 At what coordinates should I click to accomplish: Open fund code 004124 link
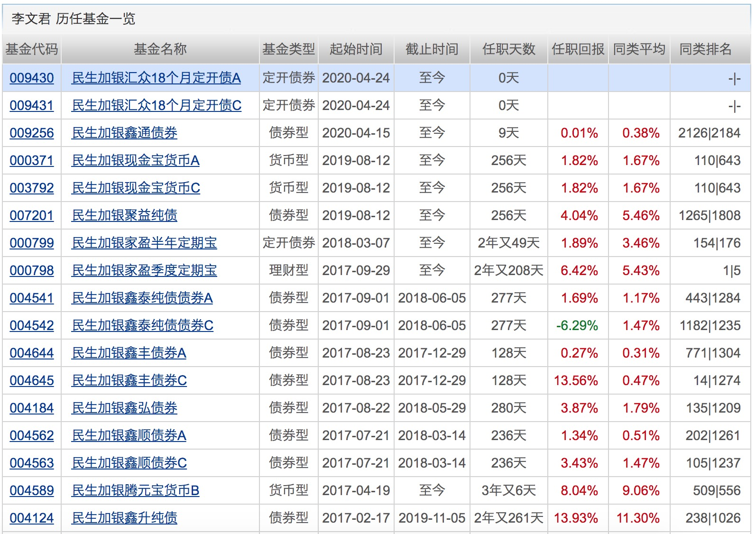[x=32, y=518]
